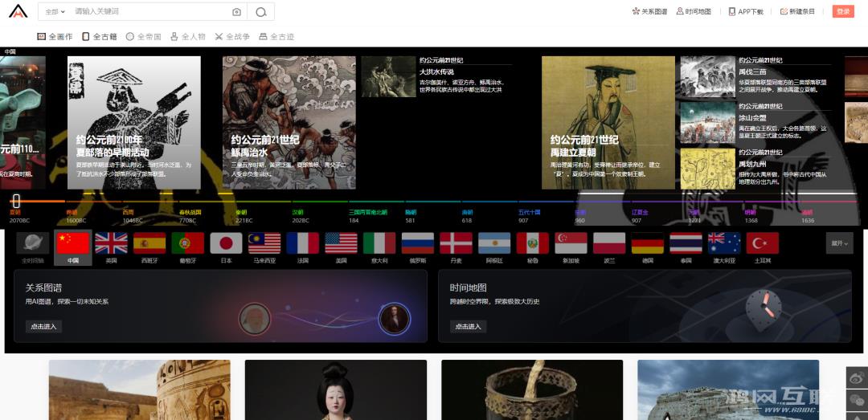Click the Weibo share icon
Viewport: 868px width, 420px height.
(x=857, y=378)
